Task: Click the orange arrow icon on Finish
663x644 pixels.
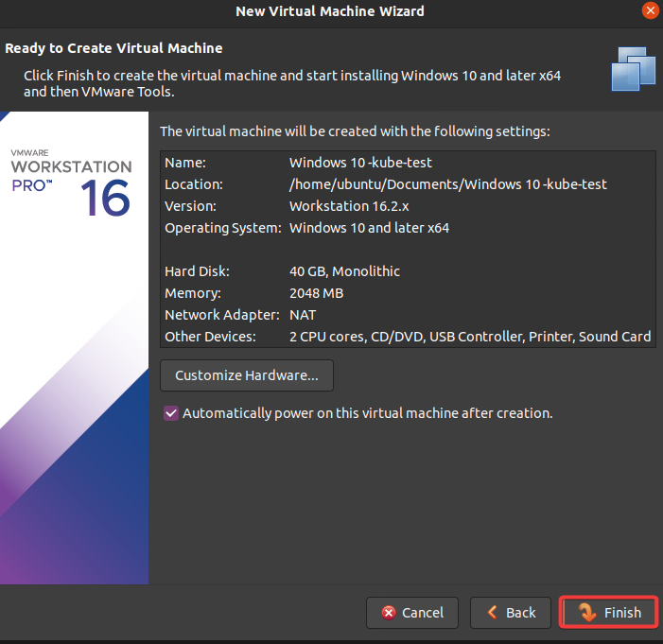Action: [x=587, y=612]
